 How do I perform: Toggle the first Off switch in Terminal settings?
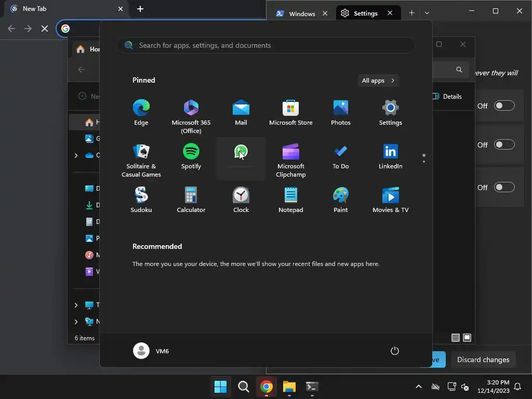[x=504, y=106]
